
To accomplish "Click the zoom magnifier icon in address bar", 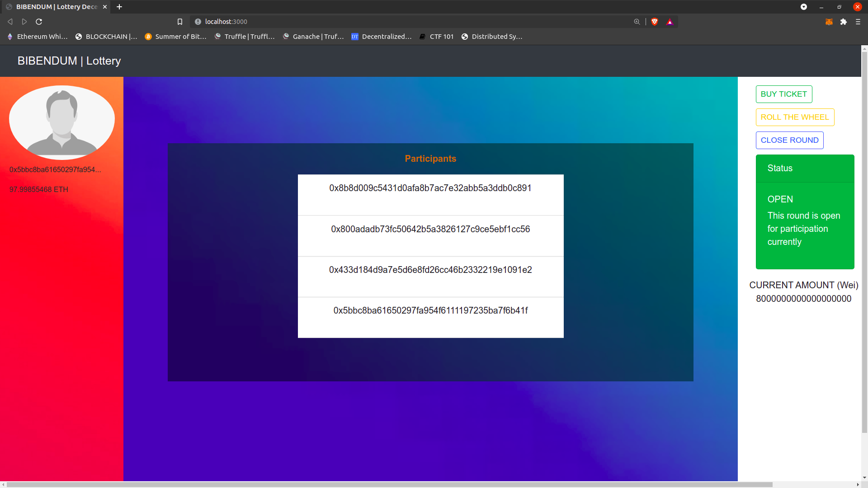I will 637,22.
